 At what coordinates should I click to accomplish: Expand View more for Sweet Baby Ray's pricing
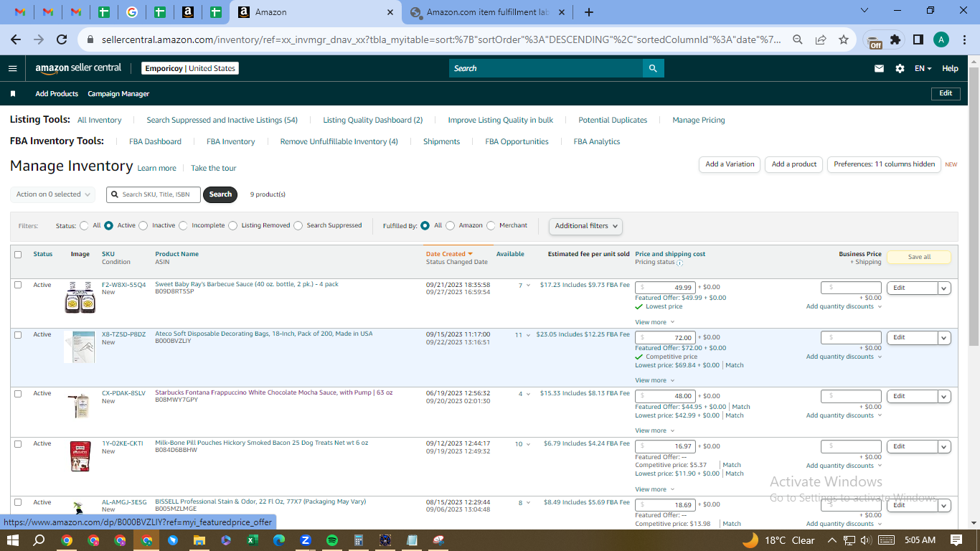tap(654, 322)
